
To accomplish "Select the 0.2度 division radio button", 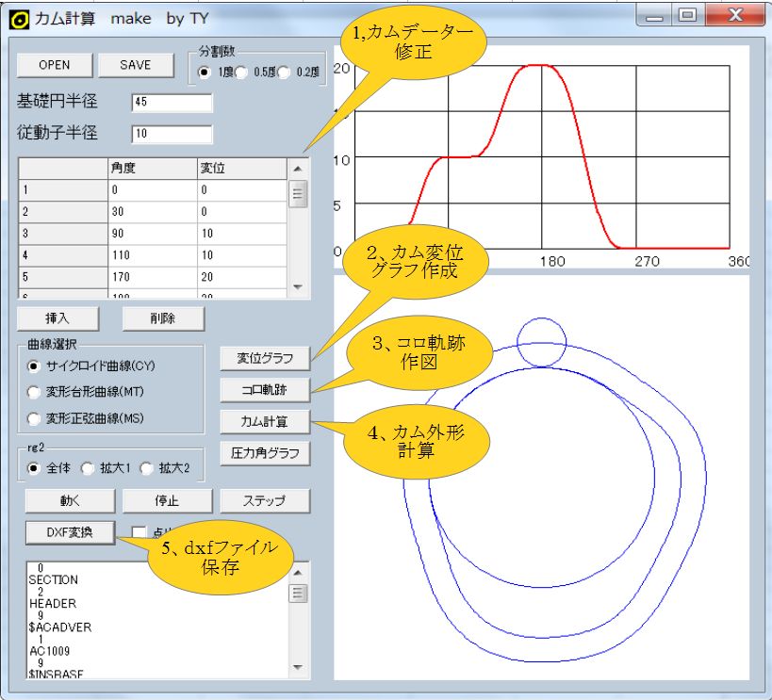I will coord(284,73).
